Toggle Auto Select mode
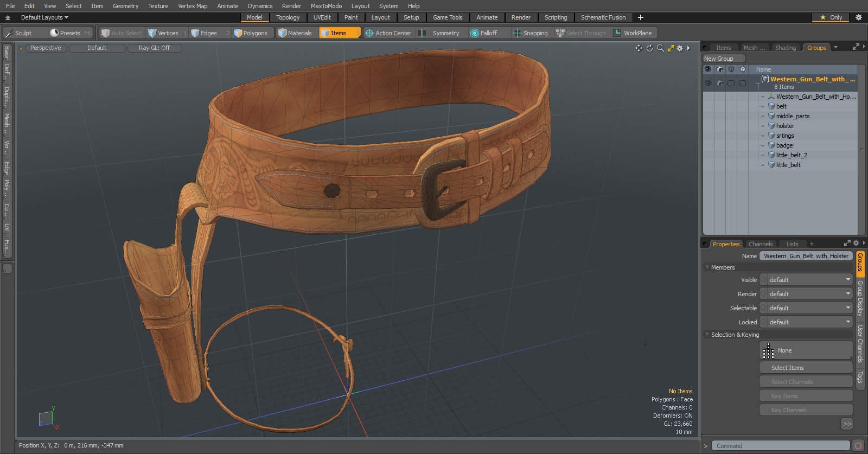 pos(122,33)
